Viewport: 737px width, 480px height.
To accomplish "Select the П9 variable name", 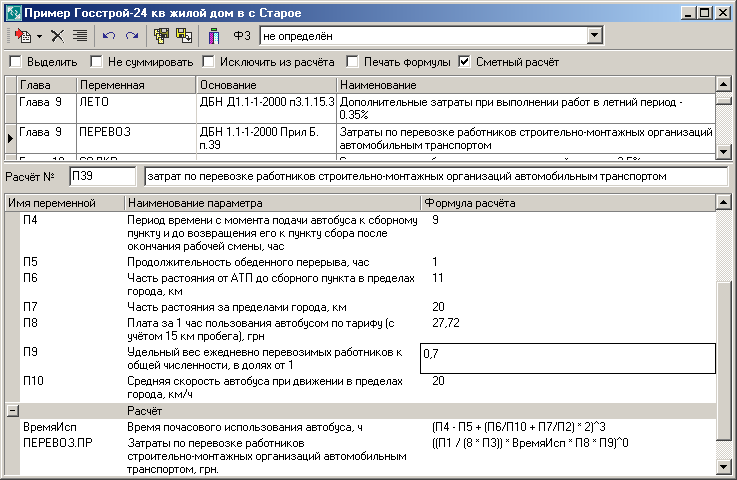I will pyautogui.click(x=30, y=352).
